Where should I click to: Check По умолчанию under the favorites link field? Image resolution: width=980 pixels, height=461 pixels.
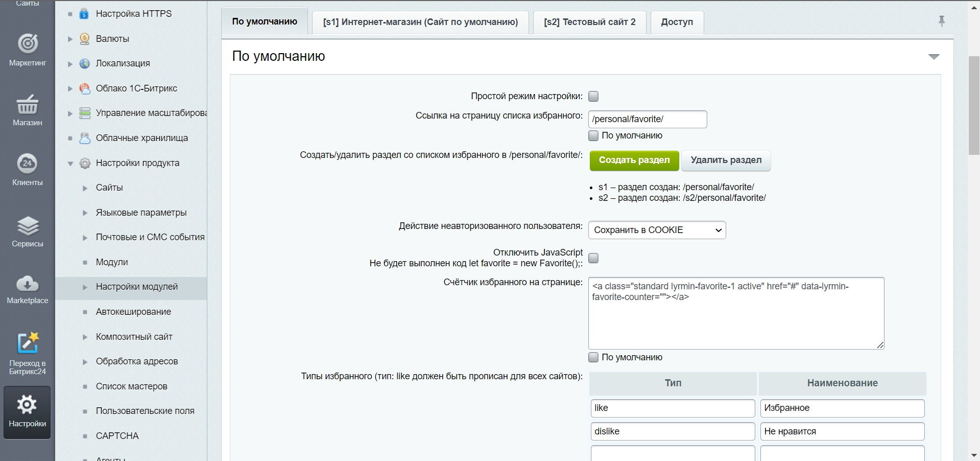(x=593, y=135)
